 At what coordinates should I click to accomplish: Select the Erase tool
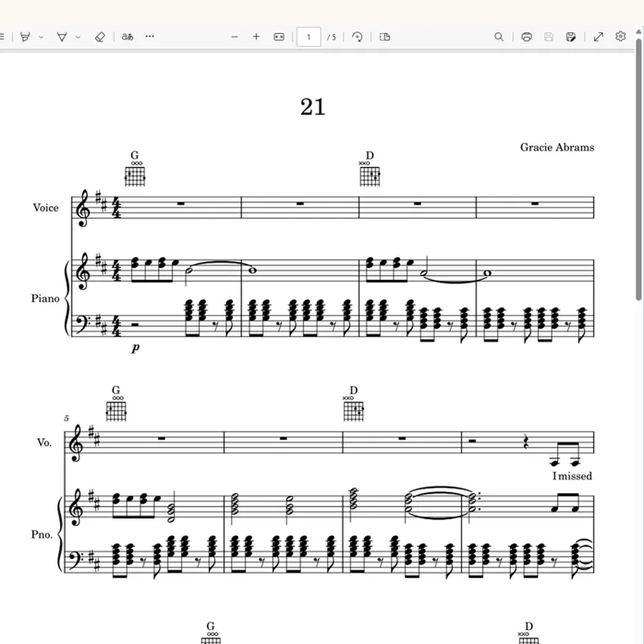[x=99, y=37]
